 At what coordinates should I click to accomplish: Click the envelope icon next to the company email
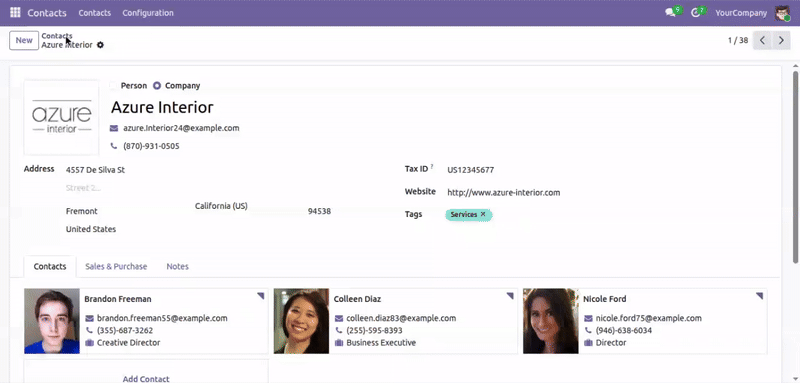[x=114, y=128]
